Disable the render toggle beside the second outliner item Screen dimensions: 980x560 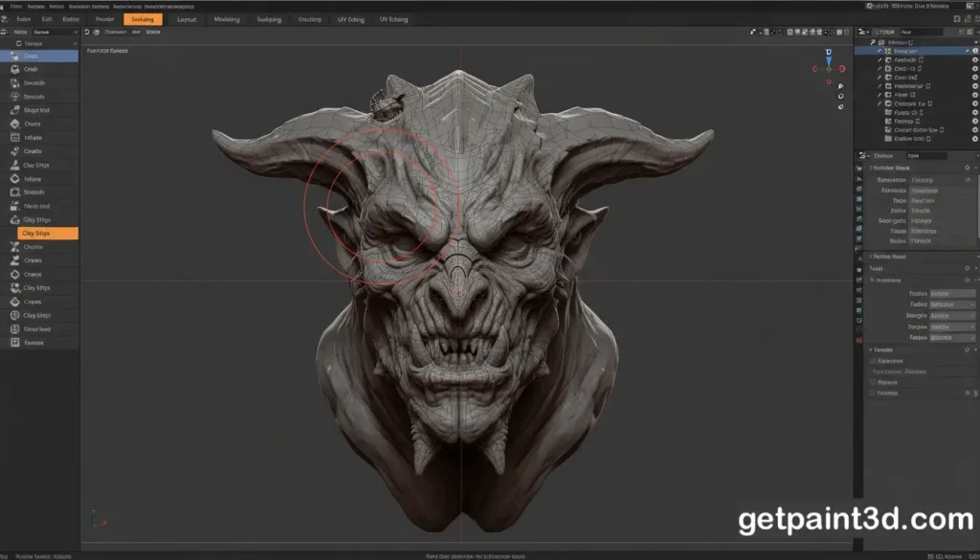(976, 58)
